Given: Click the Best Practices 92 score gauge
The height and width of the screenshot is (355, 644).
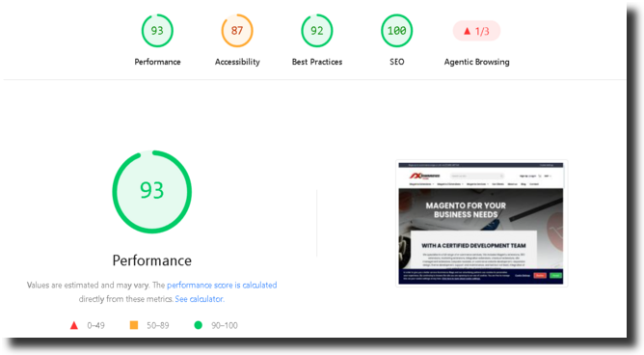Looking at the screenshot, I should coord(316,31).
